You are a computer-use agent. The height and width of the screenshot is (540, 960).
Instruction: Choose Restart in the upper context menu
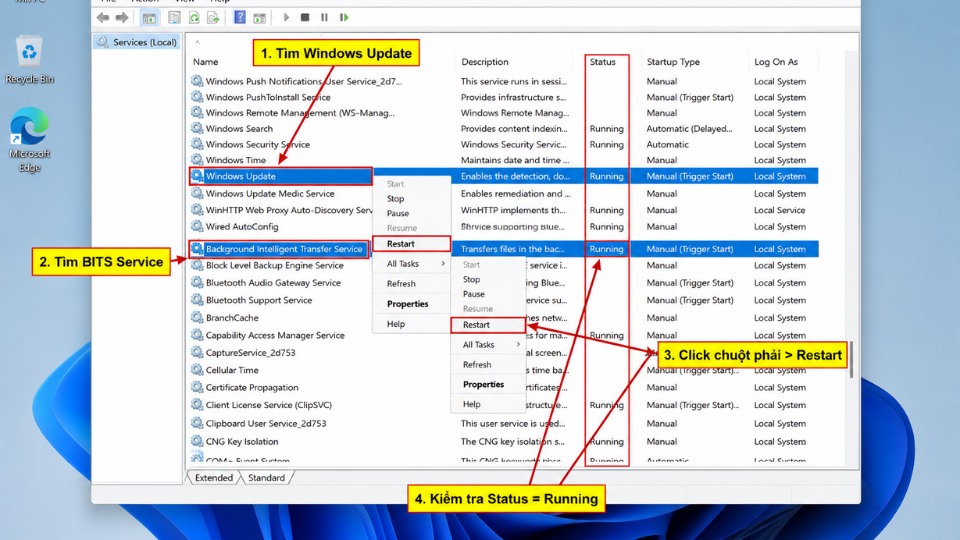411,244
